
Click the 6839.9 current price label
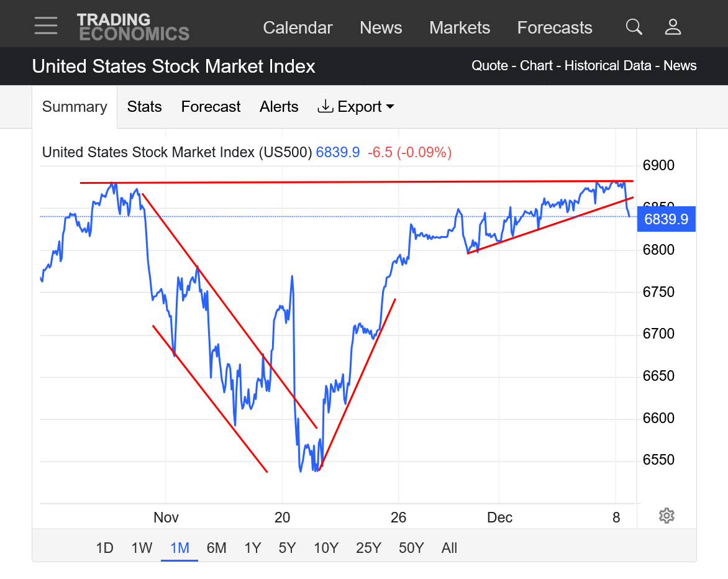666,219
